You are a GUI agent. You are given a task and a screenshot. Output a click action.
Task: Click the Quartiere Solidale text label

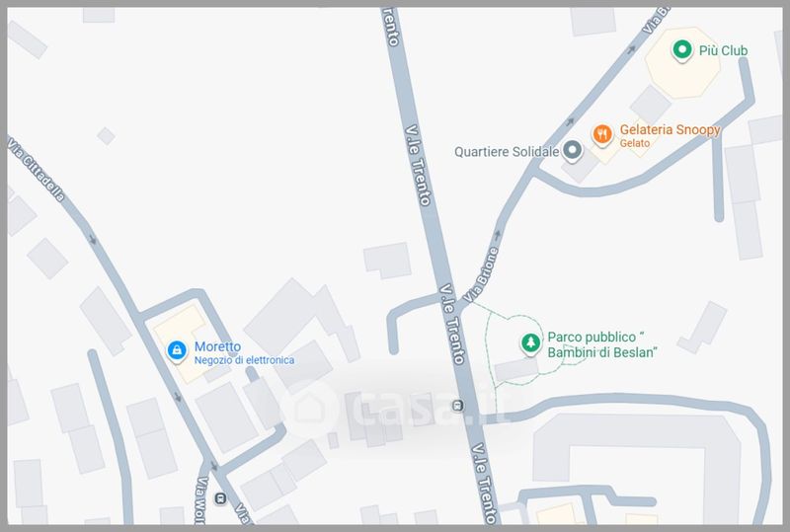tap(507, 152)
